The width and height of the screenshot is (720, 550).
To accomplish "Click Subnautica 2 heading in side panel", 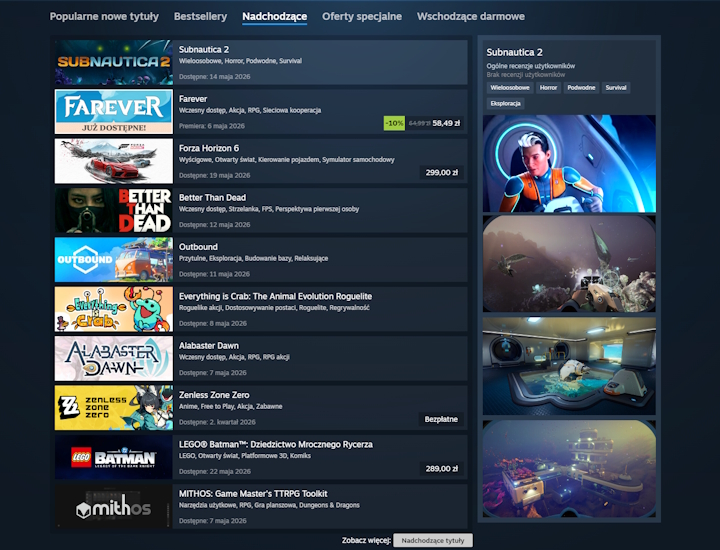I will tap(514, 52).
